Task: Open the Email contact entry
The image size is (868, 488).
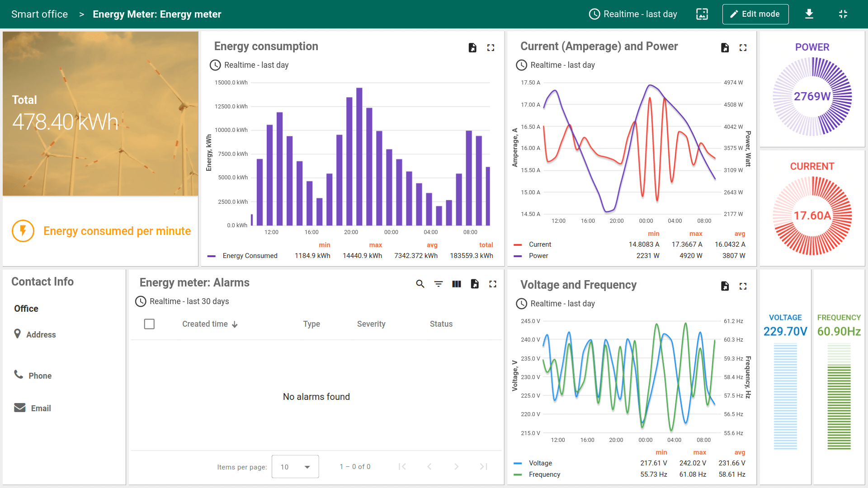Action: click(41, 408)
